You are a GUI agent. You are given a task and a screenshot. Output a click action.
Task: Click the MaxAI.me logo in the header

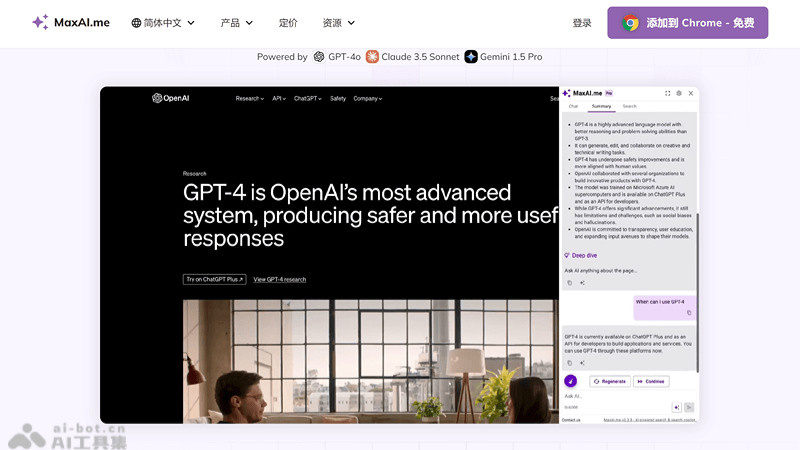70,22
